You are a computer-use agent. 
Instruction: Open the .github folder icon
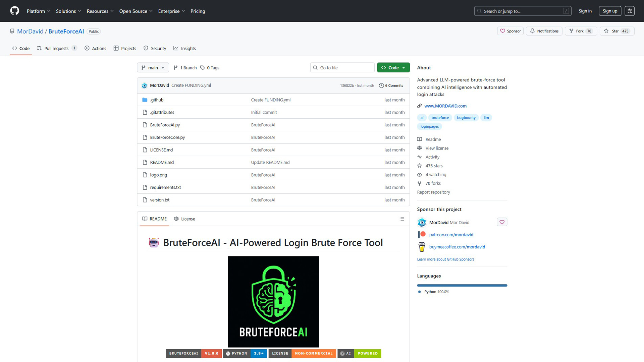pos(145,100)
